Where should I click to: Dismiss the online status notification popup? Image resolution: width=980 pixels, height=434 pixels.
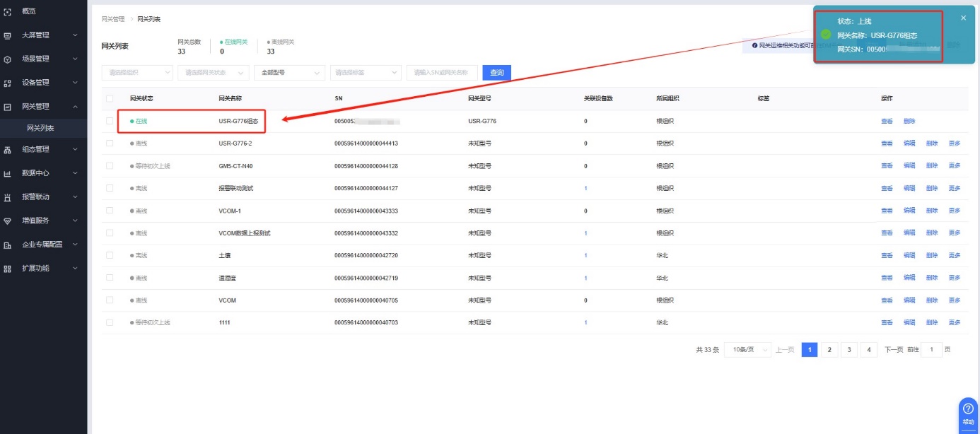(963, 18)
